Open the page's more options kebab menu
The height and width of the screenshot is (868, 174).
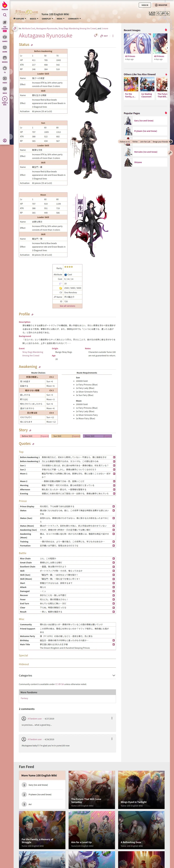point(113,36)
